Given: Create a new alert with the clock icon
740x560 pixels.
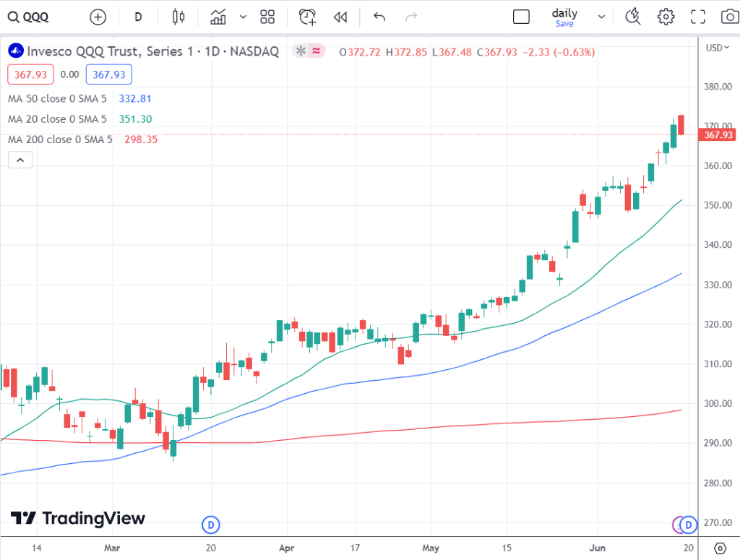Looking at the screenshot, I should [x=306, y=17].
